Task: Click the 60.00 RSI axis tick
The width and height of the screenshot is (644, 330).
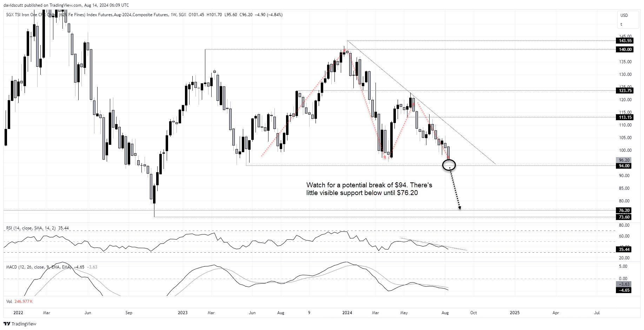Action: click(624, 236)
